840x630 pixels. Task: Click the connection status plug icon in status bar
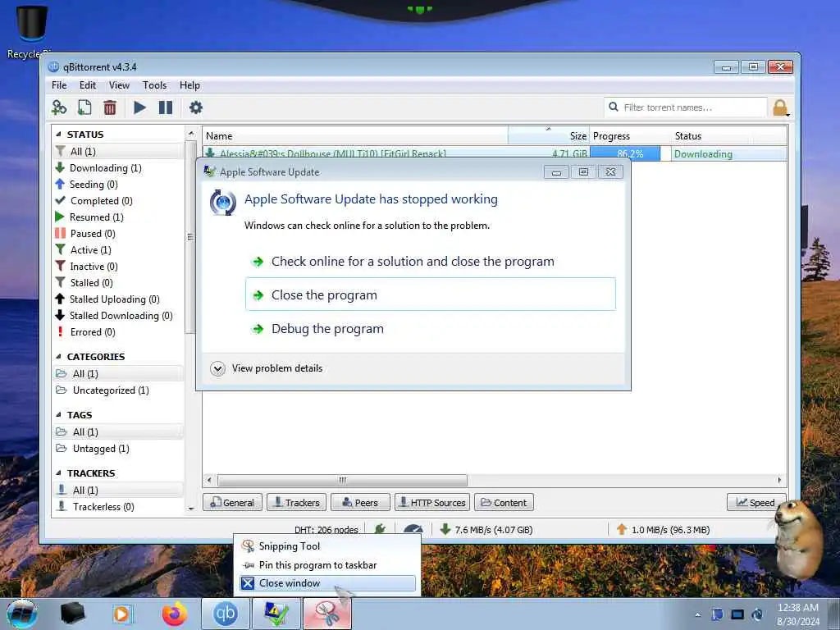pos(380,529)
